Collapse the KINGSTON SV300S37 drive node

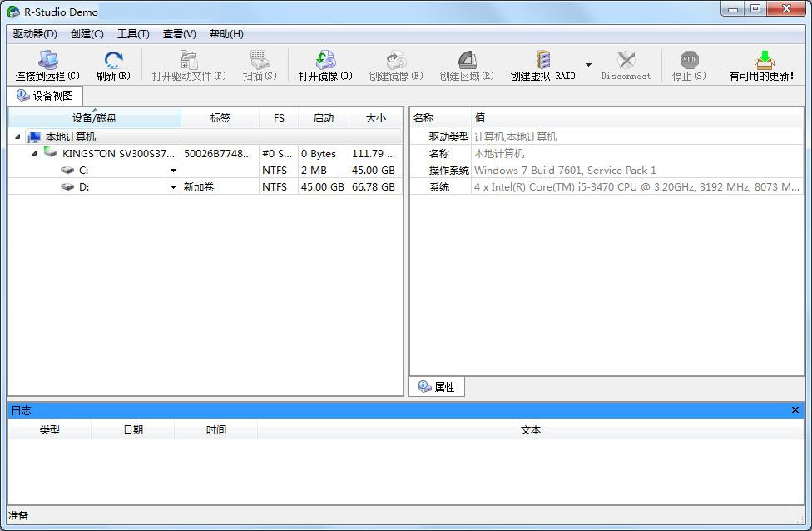tap(34, 153)
